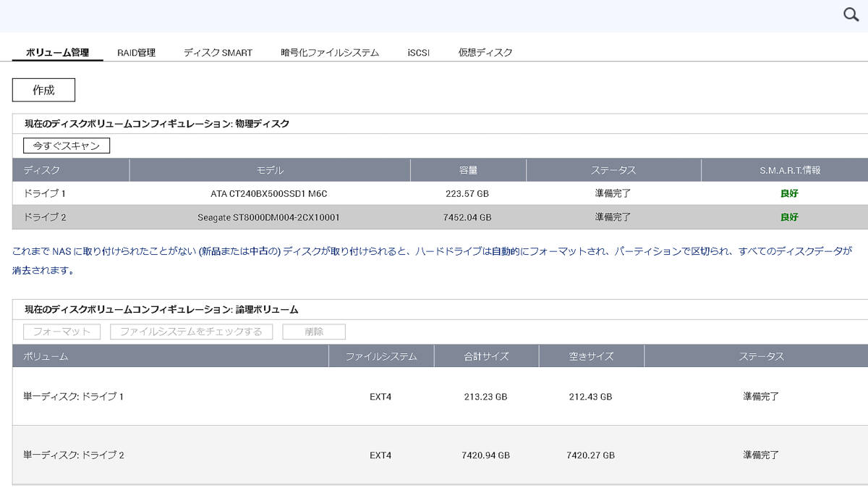Click model ATA CT240BX500SSD1 M6C
This screenshot has height=488, width=868.
(269, 193)
